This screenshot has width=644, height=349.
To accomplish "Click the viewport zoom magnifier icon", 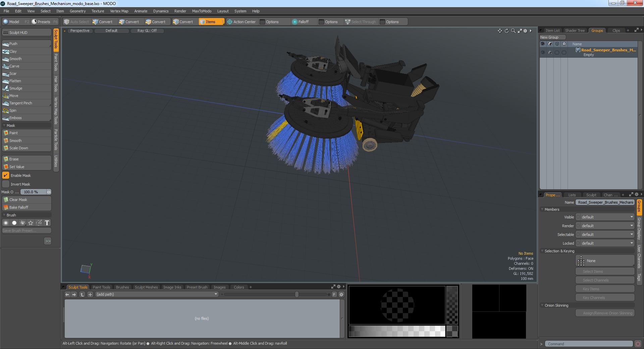I will (x=513, y=31).
